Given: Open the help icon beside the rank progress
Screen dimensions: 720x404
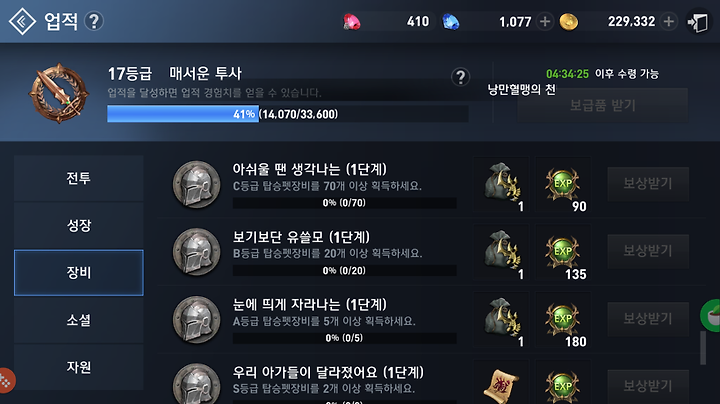Looking at the screenshot, I should tap(461, 77).
